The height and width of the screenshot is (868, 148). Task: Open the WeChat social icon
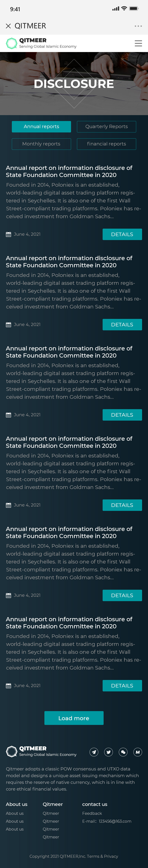point(123,752)
